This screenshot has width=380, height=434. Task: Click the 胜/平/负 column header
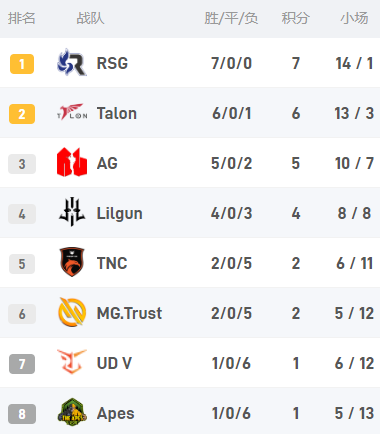coord(231,18)
